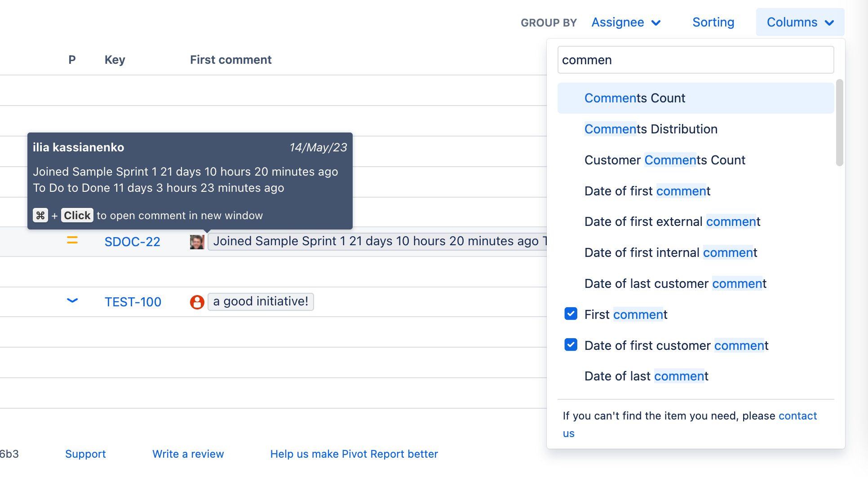Open issue TEST-100
Screen dimensions: 868x477
(133, 302)
